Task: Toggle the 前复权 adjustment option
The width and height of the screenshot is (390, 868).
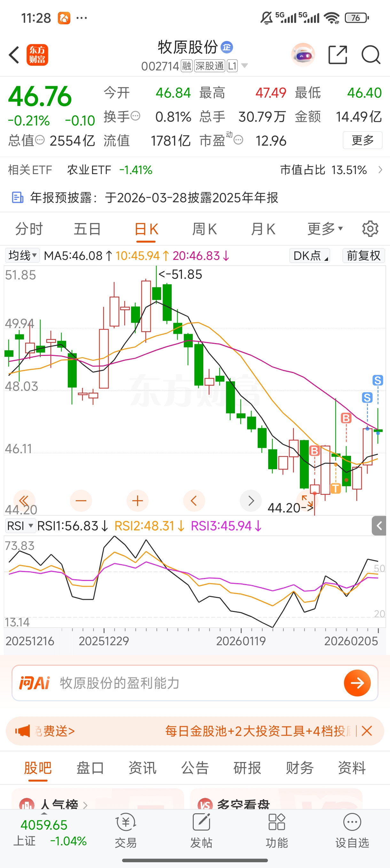Action: point(363,255)
